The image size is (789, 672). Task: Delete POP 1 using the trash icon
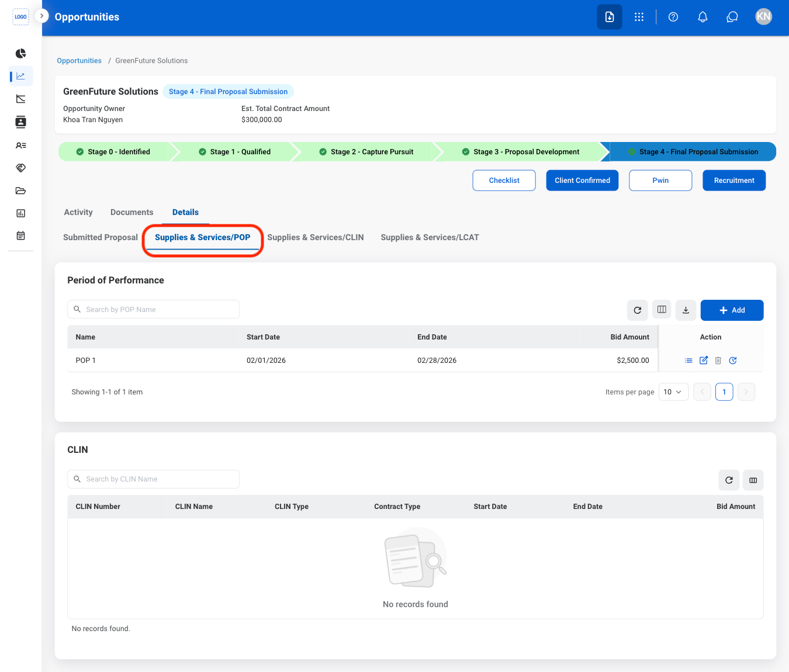[718, 361]
